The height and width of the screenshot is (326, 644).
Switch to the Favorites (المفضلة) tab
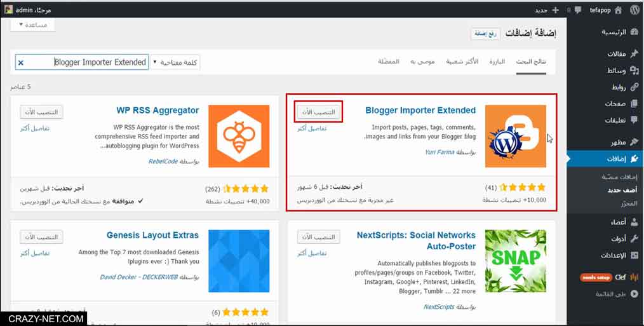tap(388, 62)
